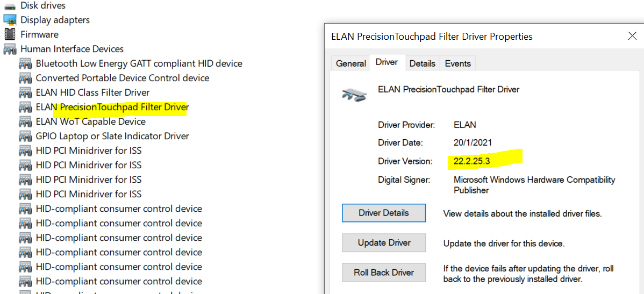
Task: Click the Bluetooth Low Energy GATT device icon
Action: tap(25, 63)
